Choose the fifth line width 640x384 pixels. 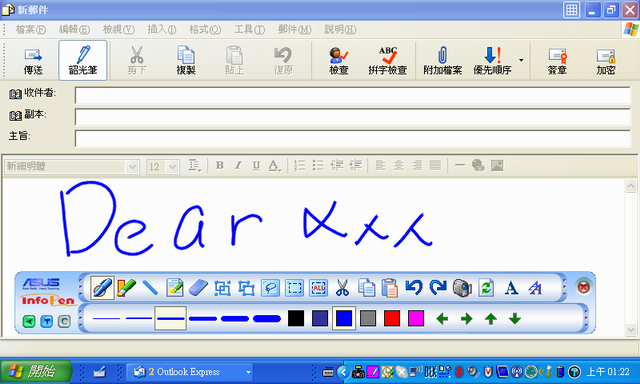tap(235, 318)
